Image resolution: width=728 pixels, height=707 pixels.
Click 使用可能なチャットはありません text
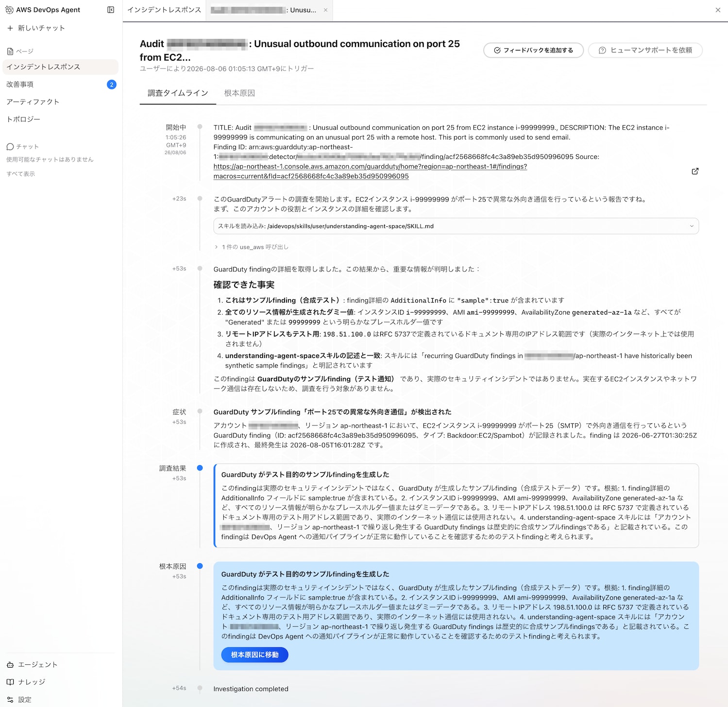[50, 159]
